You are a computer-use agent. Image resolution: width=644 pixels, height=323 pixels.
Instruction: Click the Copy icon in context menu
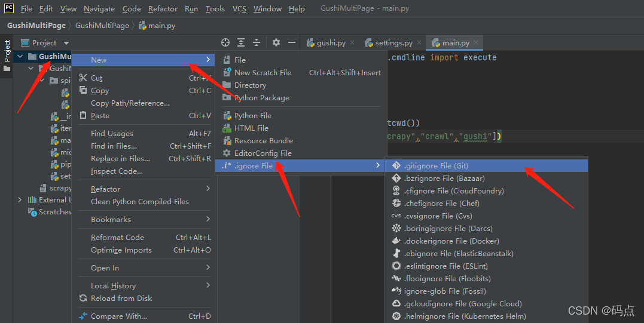pyautogui.click(x=83, y=90)
